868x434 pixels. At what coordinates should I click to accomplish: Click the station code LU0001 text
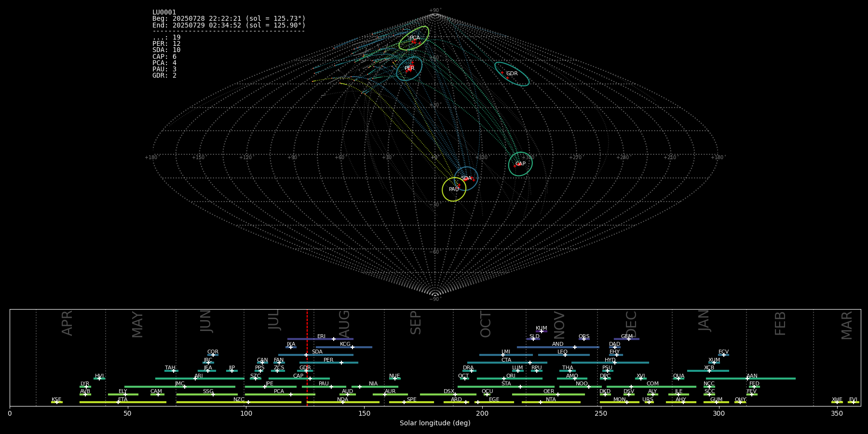164,13
